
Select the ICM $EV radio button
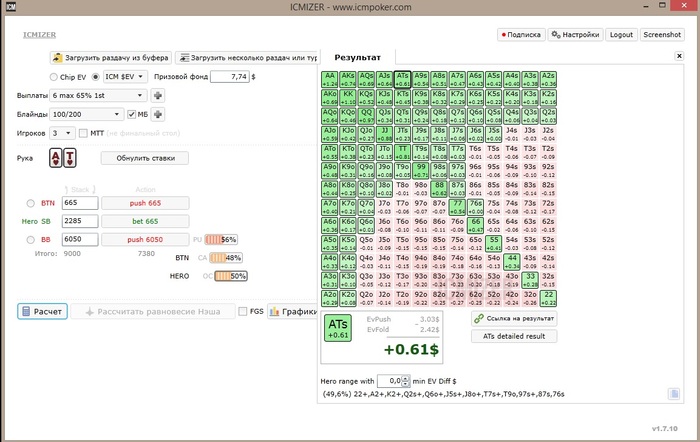click(x=96, y=77)
